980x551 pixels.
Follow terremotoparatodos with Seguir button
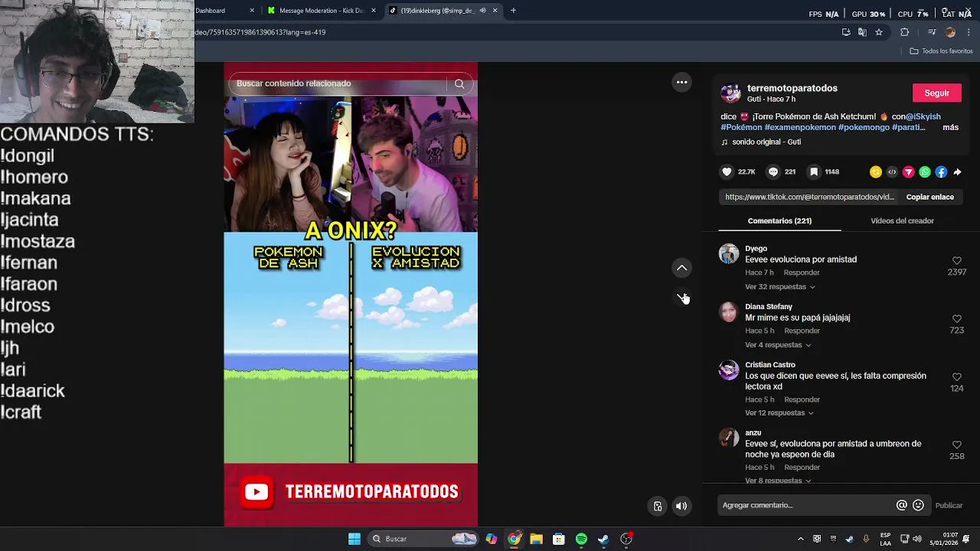936,93
